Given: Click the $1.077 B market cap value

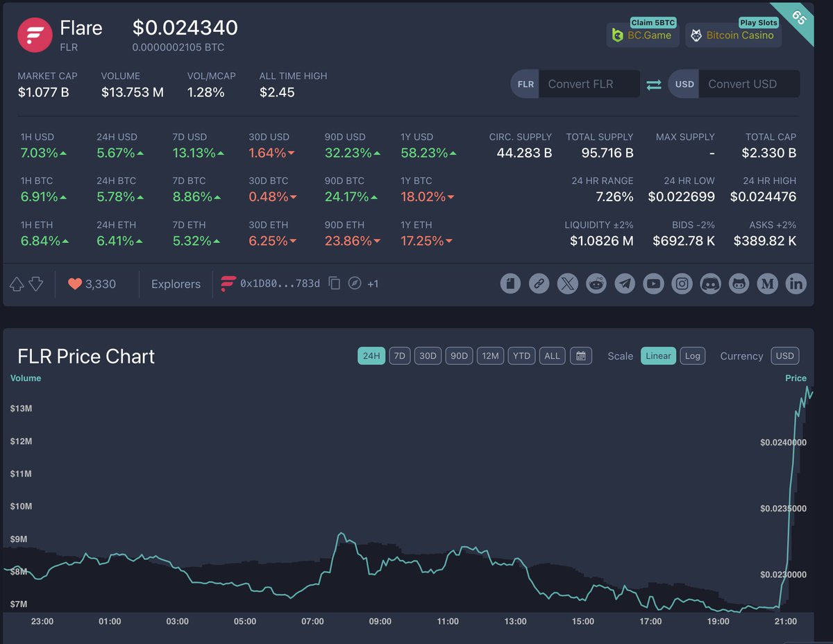Looking at the screenshot, I should tap(43, 92).
